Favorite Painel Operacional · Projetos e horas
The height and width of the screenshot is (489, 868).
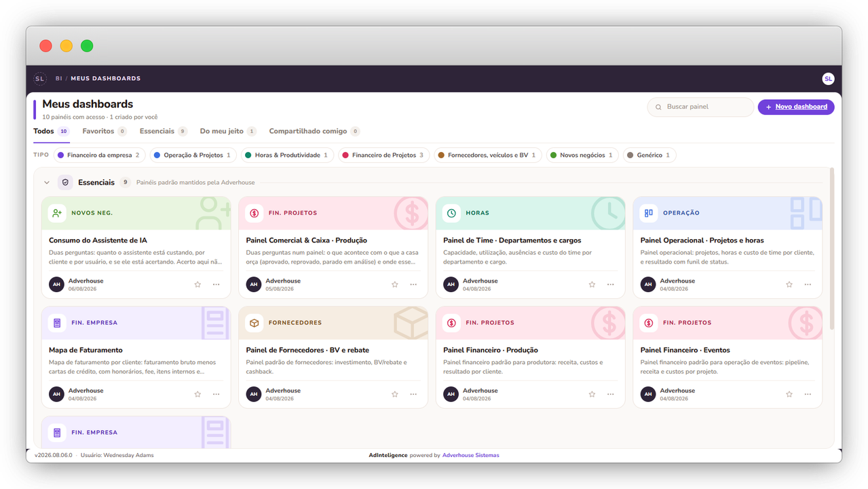click(x=789, y=285)
